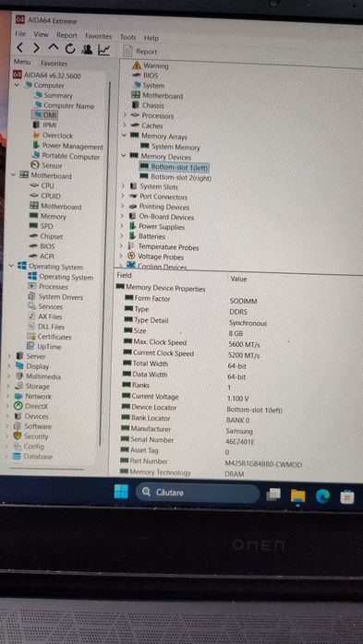This screenshot has width=363, height=644.
Task: Expand the Server tree node
Action: (9, 356)
